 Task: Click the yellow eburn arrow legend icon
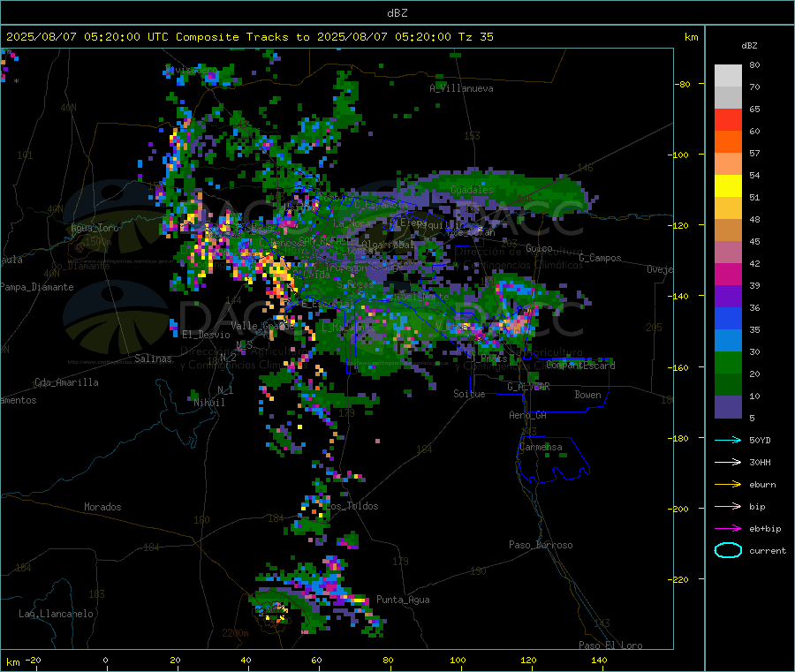click(x=728, y=485)
